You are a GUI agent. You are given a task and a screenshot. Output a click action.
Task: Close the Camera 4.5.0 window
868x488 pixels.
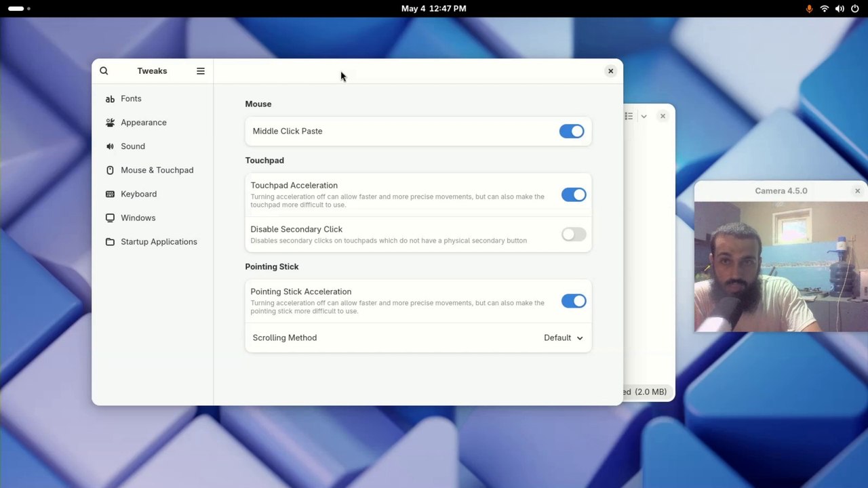pyautogui.click(x=857, y=191)
